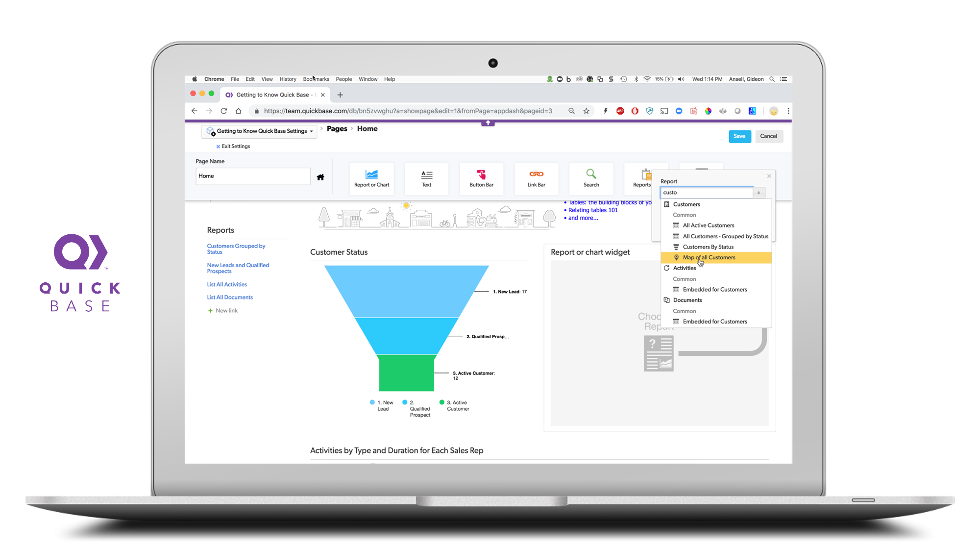Open Relating tables 101 link
980x547 pixels.
point(593,210)
